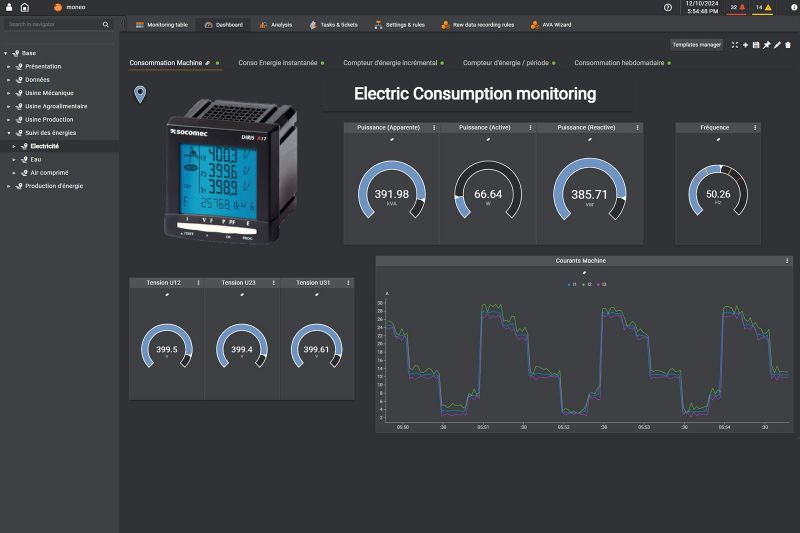800x533 pixels.
Task: Click the Templates manager button
Action: 696,45
